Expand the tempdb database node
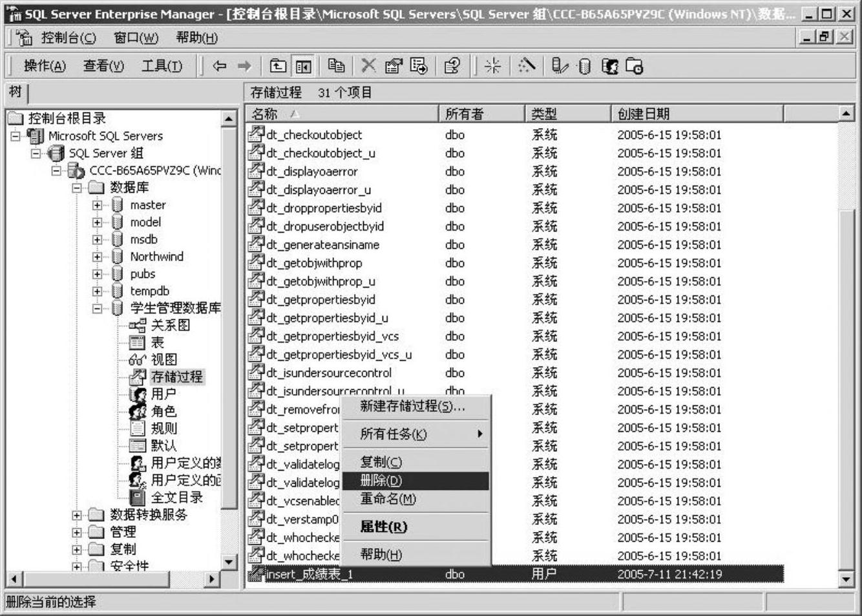Viewport: 862px width, 616px height. pyautogui.click(x=97, y=292)
